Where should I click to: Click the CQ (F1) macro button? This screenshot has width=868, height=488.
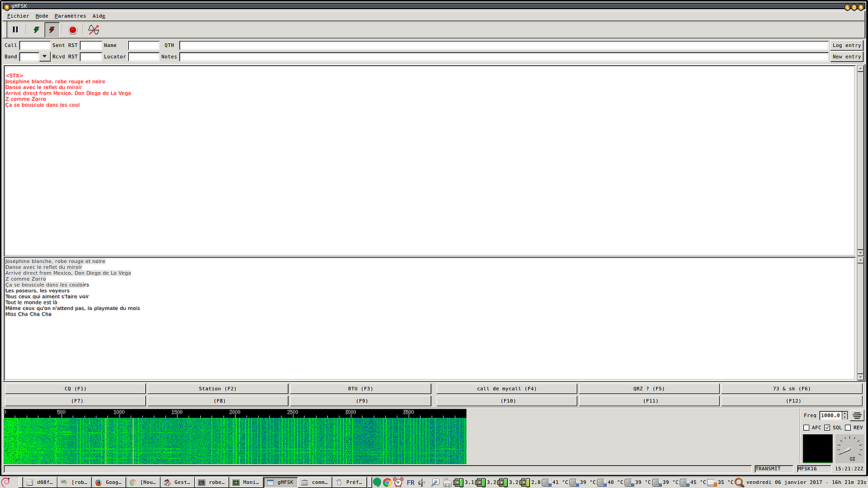[75, 389]
